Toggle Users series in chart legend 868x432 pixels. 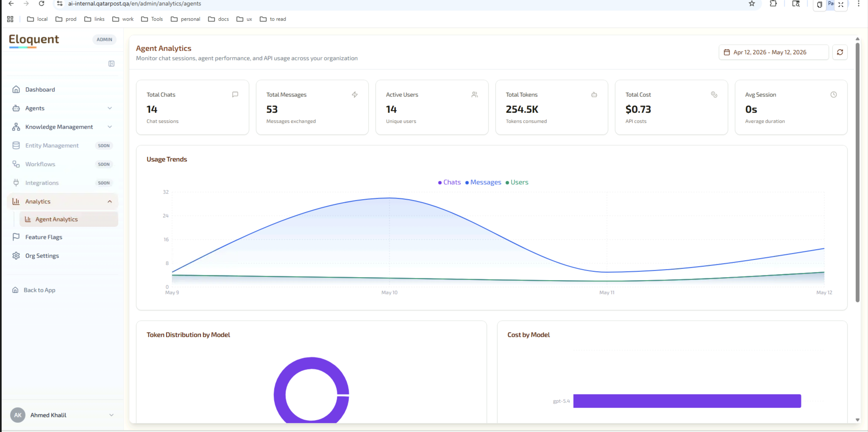tap(517, 182)
